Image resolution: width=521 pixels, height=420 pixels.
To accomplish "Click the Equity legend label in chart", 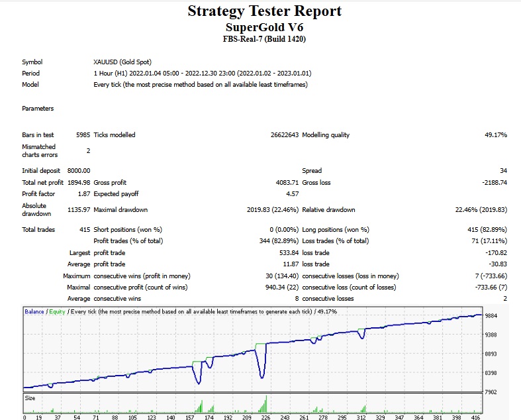I will coord(57,311).
